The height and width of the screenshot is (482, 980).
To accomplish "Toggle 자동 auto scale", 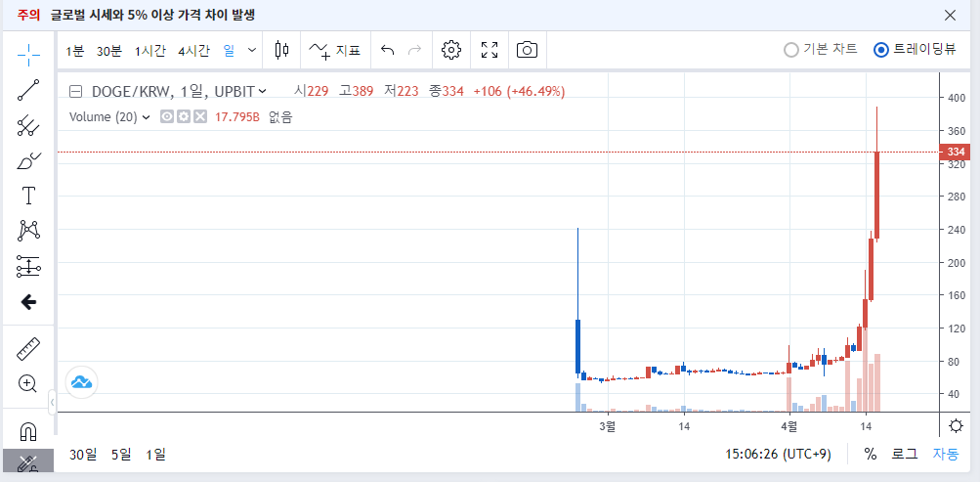I will click(946, 454).
